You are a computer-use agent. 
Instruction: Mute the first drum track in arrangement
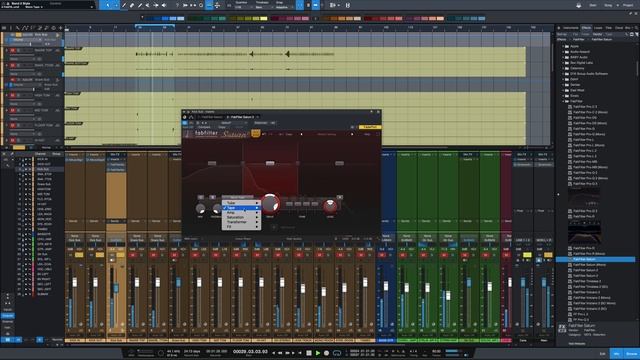[x=13, y=50]
